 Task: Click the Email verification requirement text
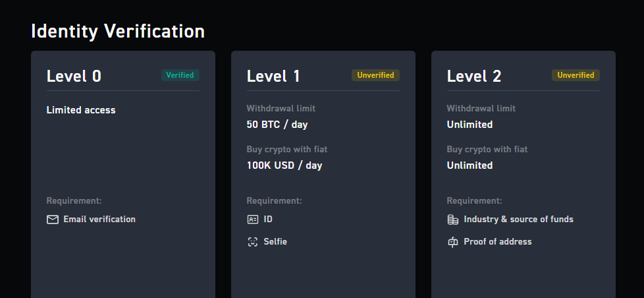99,219
